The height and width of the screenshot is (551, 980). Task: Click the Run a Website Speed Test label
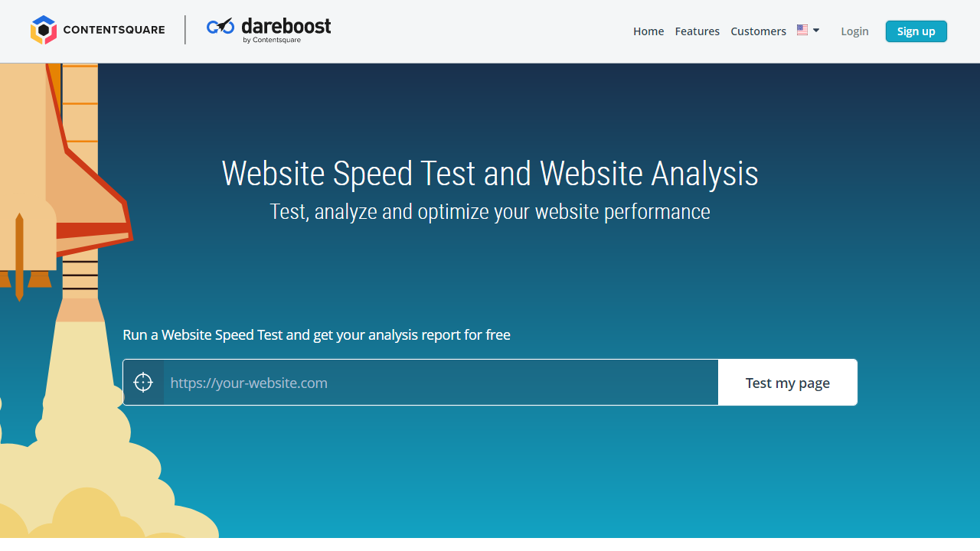pyautogui.click(x=316, y=335)
